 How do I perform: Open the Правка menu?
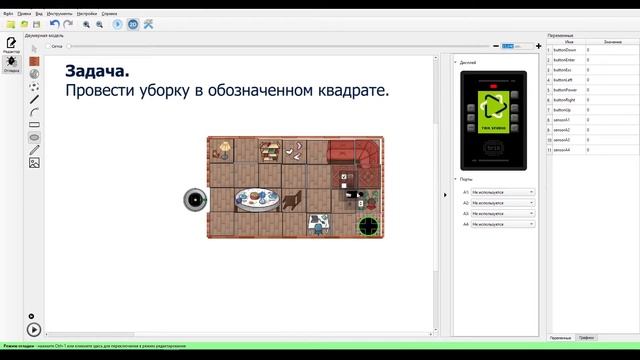click(24, 14)
